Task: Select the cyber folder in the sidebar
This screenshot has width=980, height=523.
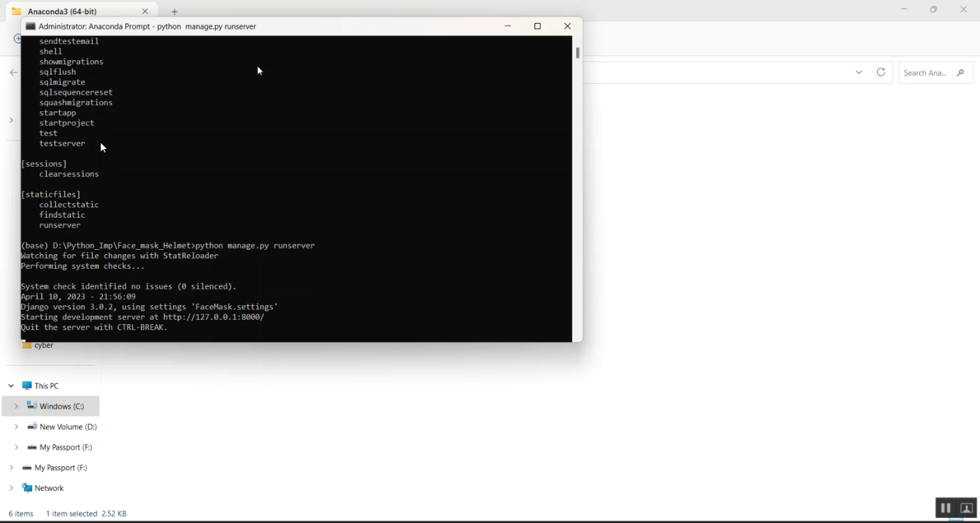Action: [44, 345]
